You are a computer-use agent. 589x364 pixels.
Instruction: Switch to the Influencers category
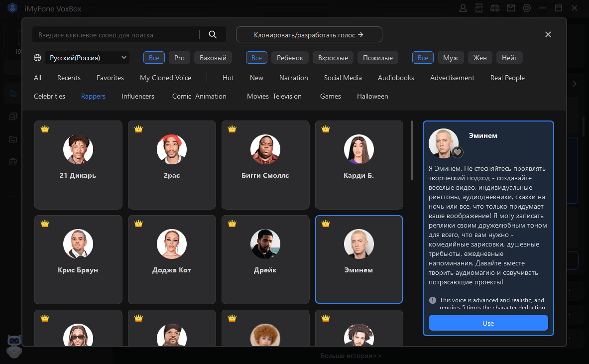point(138,97)
